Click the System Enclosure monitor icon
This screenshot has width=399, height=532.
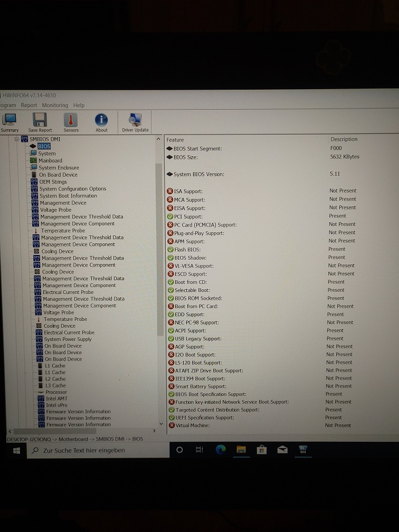click(34, 168)
